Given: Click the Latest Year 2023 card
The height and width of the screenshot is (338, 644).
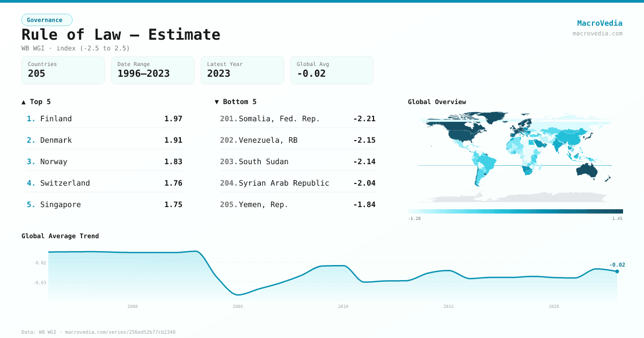Looking at the screenshot, I should click(x=242, y=70).
